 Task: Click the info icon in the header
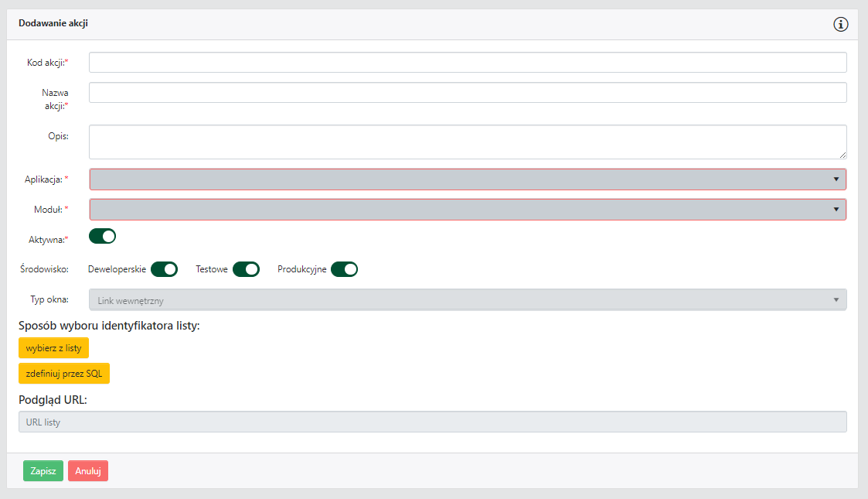pyautogui.click(x=841, y=25)
